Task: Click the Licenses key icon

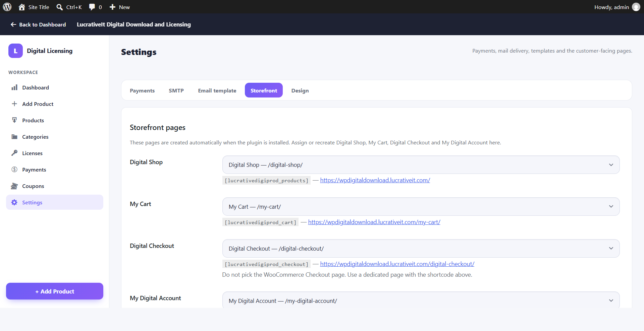Action: pos(14,153)
